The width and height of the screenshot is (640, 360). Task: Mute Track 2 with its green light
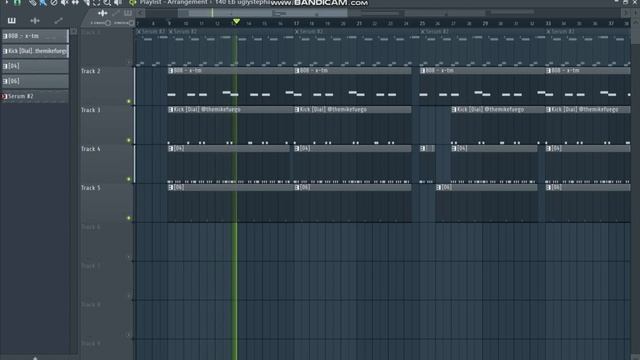click(x=129, y=101)
